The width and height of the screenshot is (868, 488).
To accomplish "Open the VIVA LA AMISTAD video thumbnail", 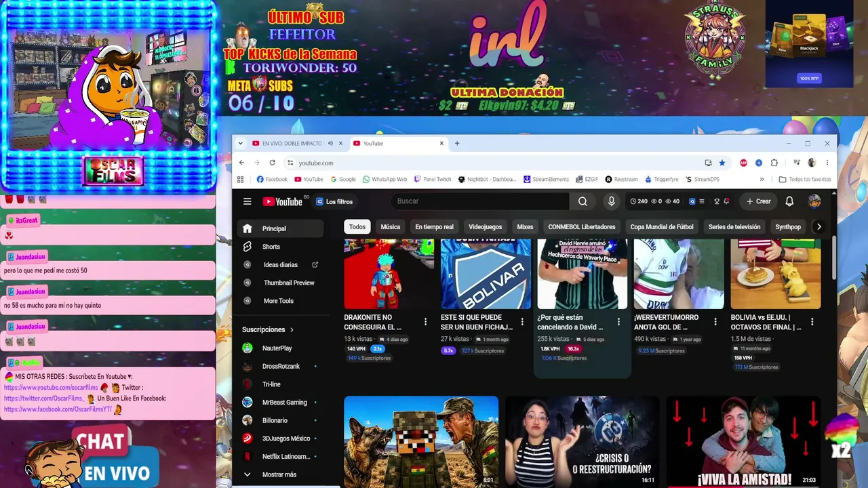I will pos(743,442).
